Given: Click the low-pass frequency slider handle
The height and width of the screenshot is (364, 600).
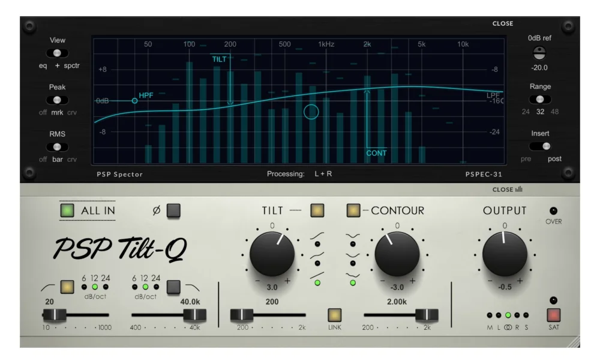Looking at the screenshot, I should click(x=195, y=315).
